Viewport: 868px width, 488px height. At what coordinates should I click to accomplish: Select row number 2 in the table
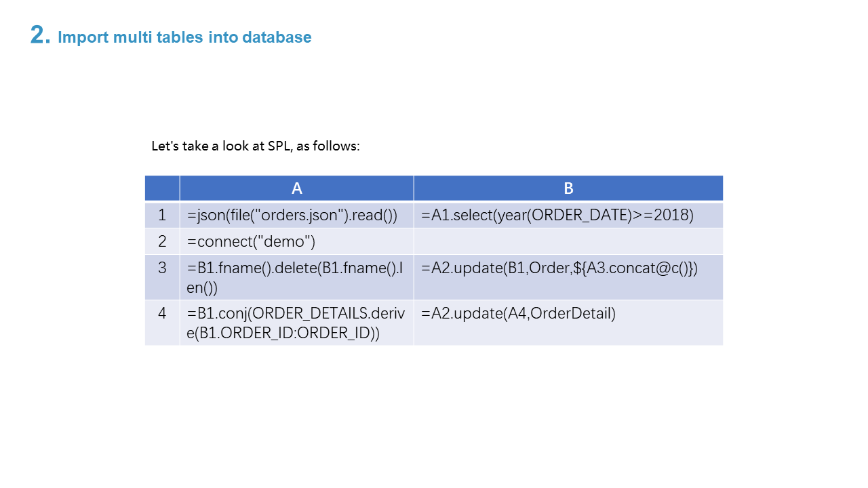(x=162, y=241)
